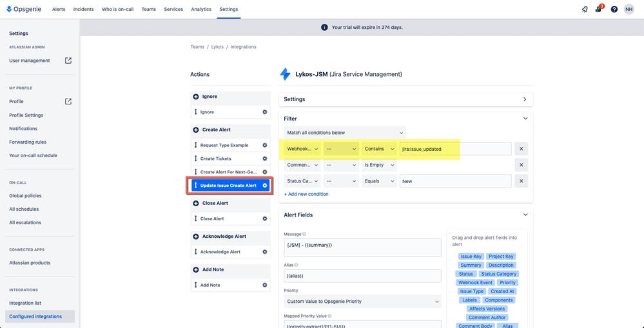
Task: Open the help question mark icon
Action: [x=614, y=9]
